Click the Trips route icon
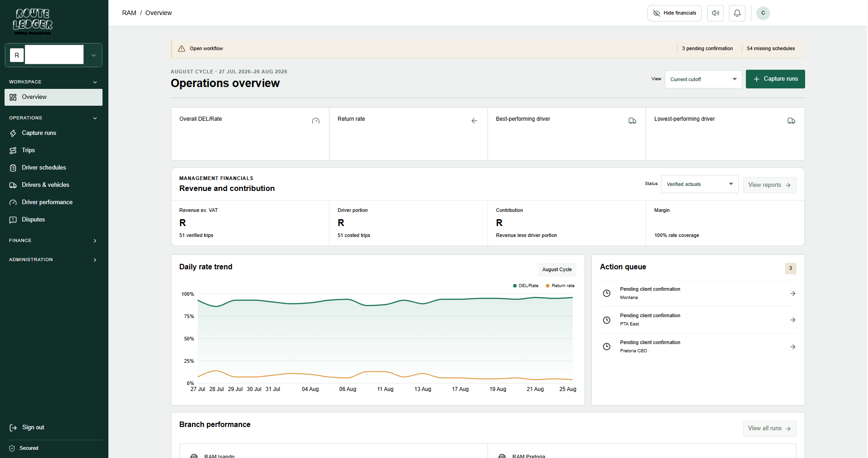 point(13,150)
